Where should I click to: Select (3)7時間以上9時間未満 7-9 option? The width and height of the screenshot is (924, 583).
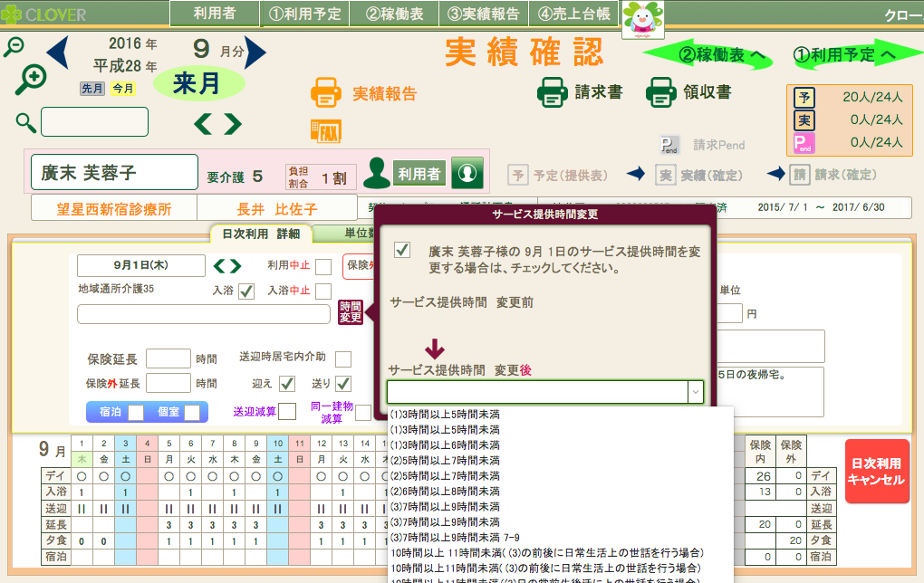(x=455, y=537)
